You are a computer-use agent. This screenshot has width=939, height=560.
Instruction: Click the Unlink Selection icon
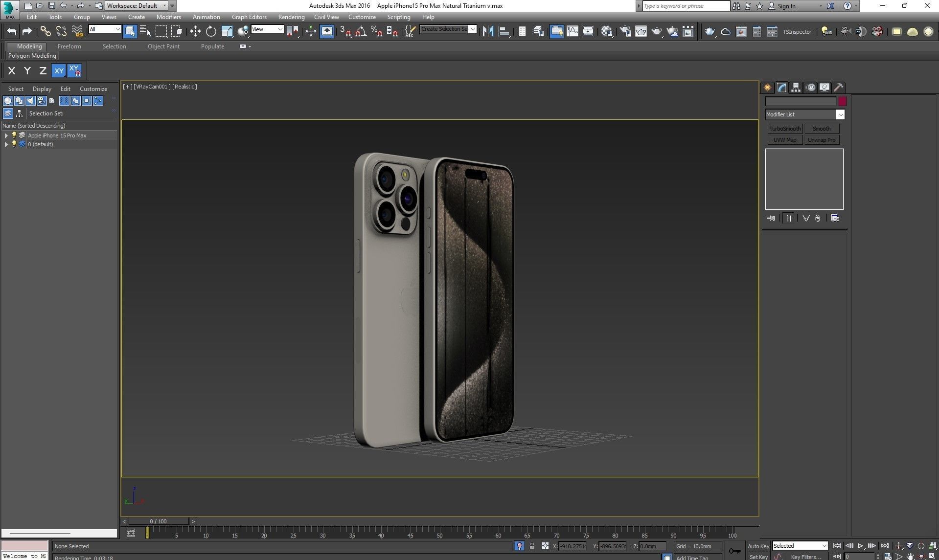pos(61,31)
